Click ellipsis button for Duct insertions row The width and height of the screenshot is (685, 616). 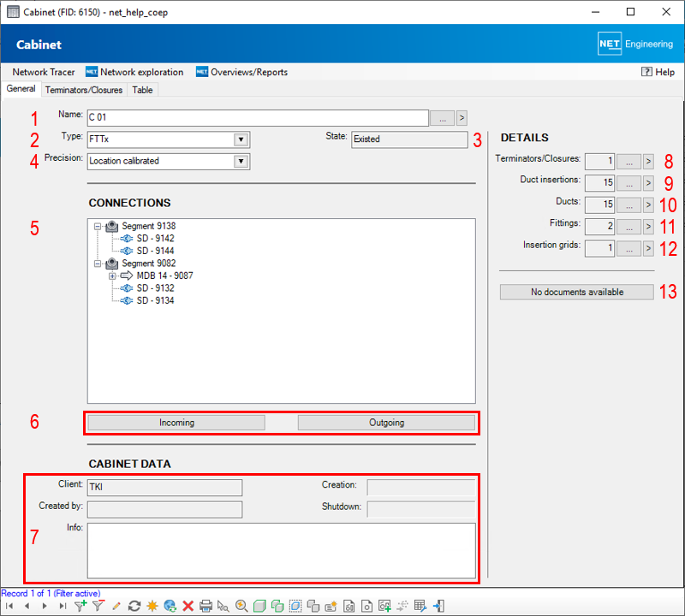tap(628, 183)
